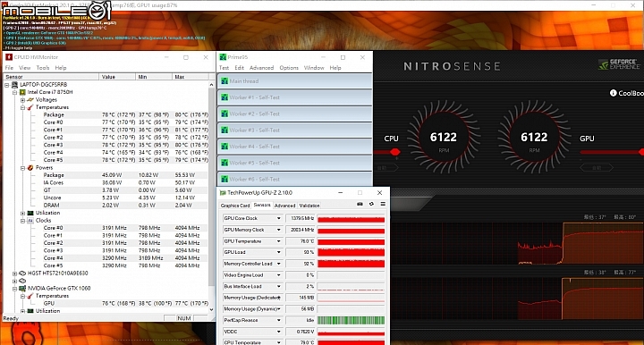Click the CPU fan RPM gauge
Viewport: 644px width, 345px height.
point(444,138)
